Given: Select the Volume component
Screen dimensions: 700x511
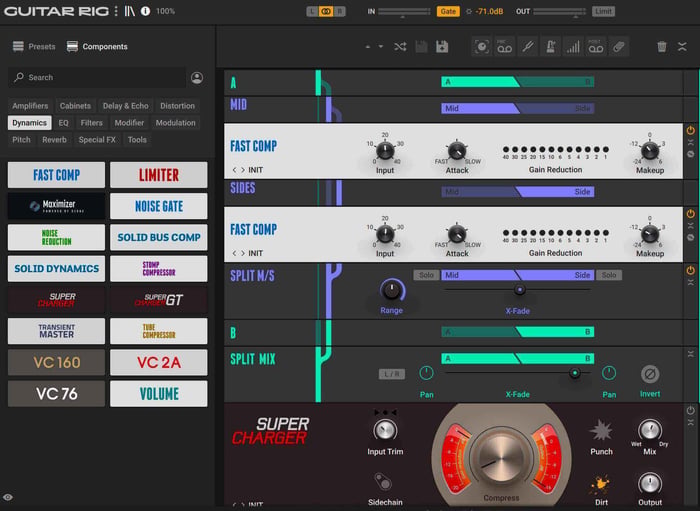Looking at the screenshot, I should [158, 394].
